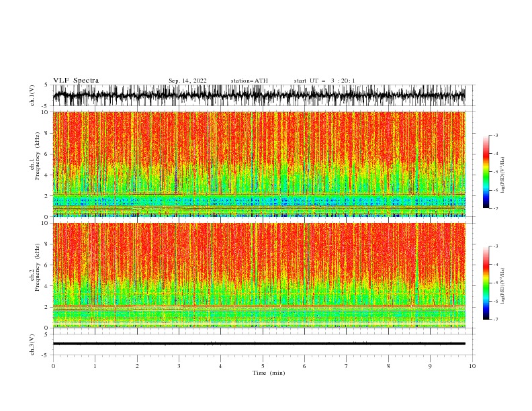Click time axis tick label "0"
The height and width of the screenshot is (411, 532).
(x=53, y=366)
